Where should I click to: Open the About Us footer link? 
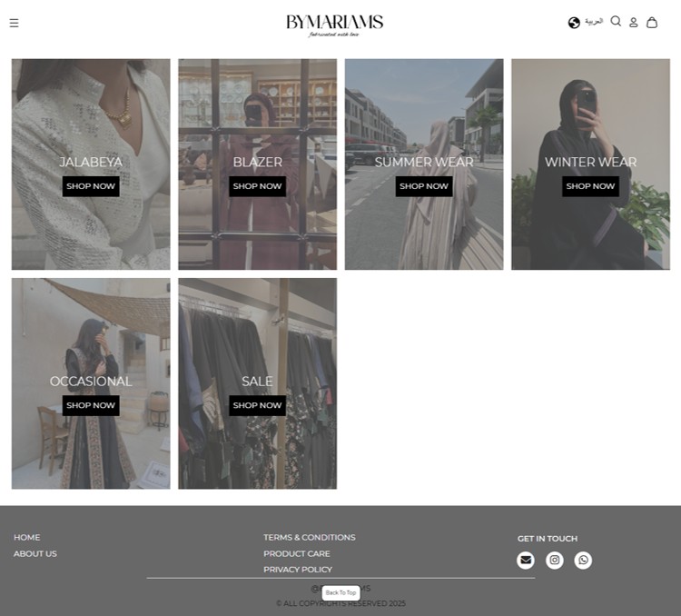(35, 553)
